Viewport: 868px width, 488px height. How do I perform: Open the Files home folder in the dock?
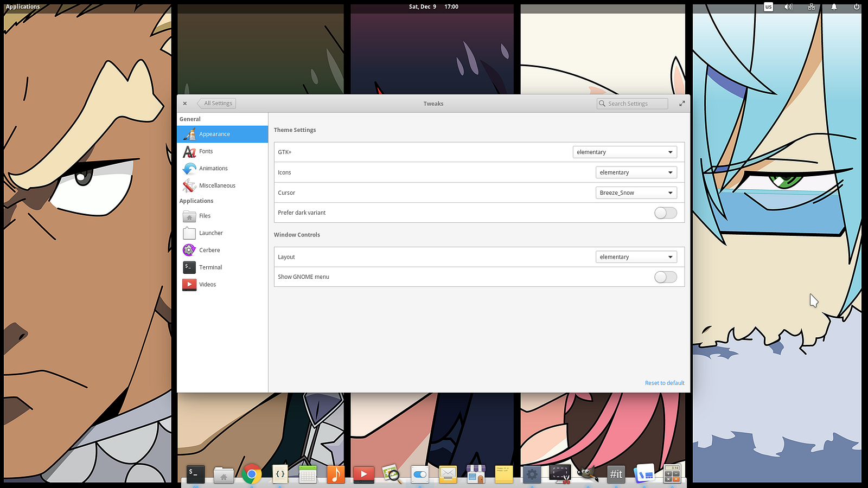pos(224,474)
